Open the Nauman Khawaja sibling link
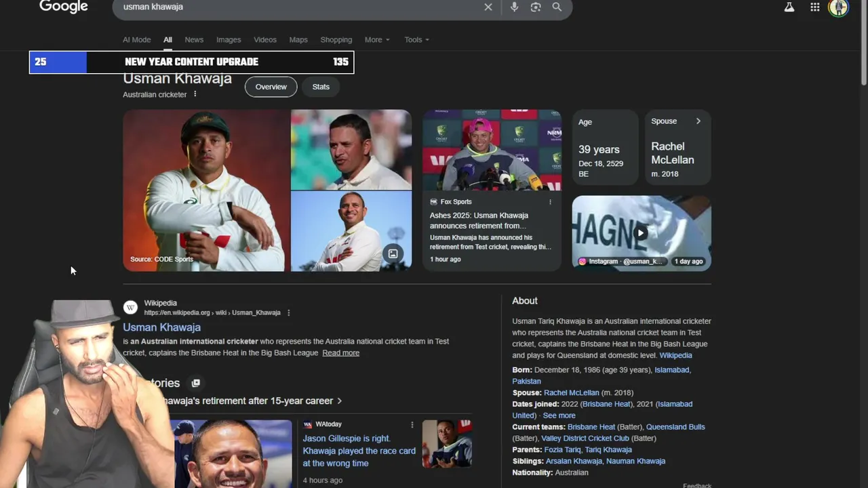Screen dimensions: 868x488 (635, 462)
